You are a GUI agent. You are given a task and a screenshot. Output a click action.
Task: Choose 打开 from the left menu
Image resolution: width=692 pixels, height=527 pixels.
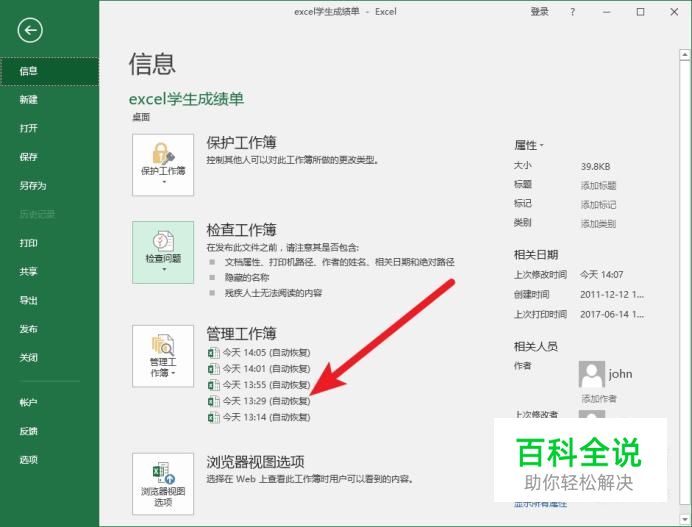49,128
